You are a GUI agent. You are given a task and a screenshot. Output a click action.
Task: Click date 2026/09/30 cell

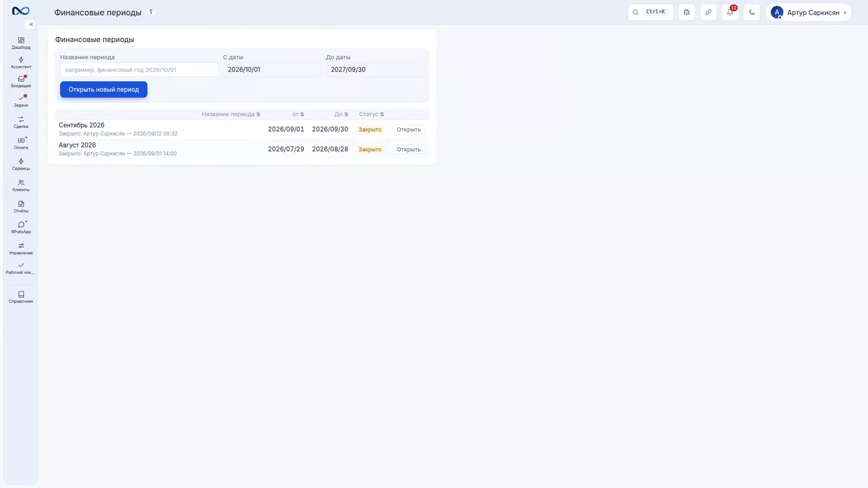coord(330,130)
